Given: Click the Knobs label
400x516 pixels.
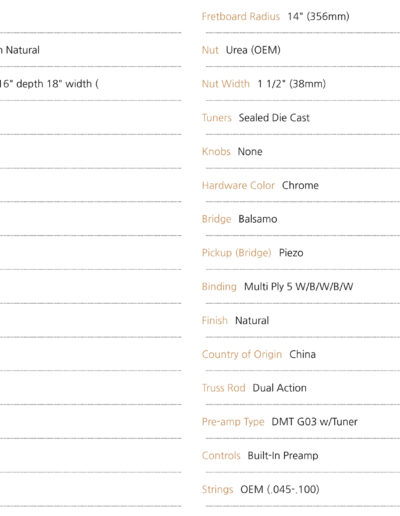Looking at the screenshot, I should (216, 151).
